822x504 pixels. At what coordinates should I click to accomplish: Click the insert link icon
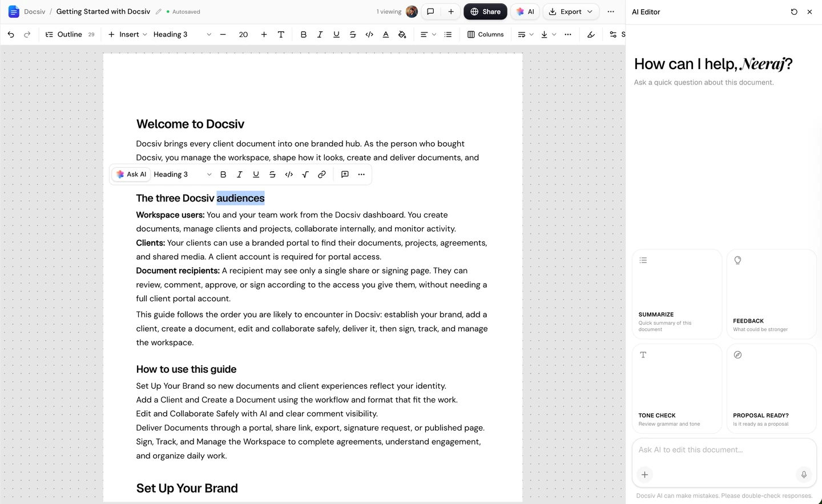pyautogui.click(x=322, y=174)
